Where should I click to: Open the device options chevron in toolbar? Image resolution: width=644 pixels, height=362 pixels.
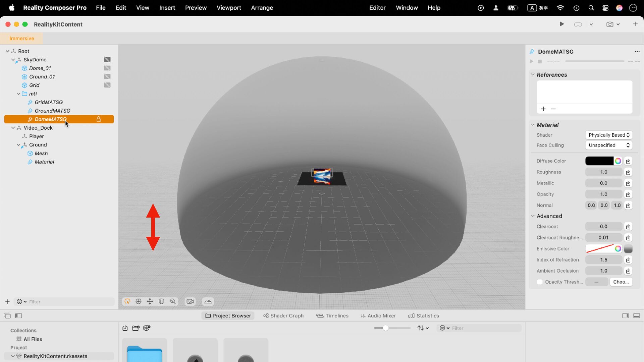[x=591, y=24]
